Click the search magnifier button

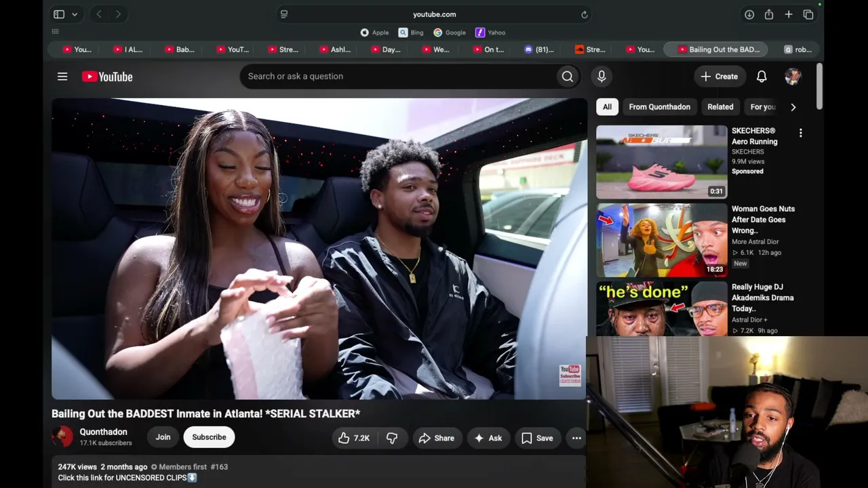[568, 77]
